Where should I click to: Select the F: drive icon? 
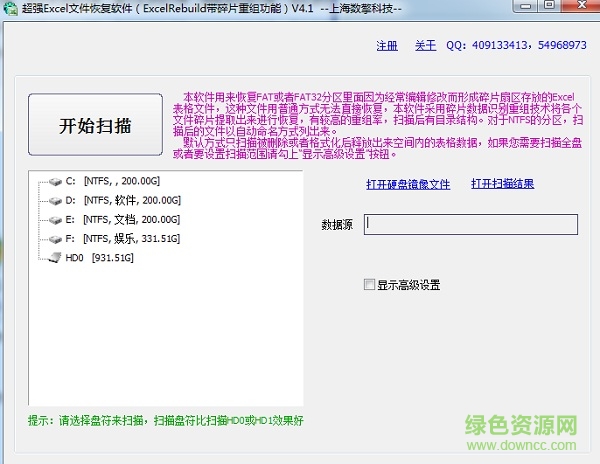click(55, 239)
